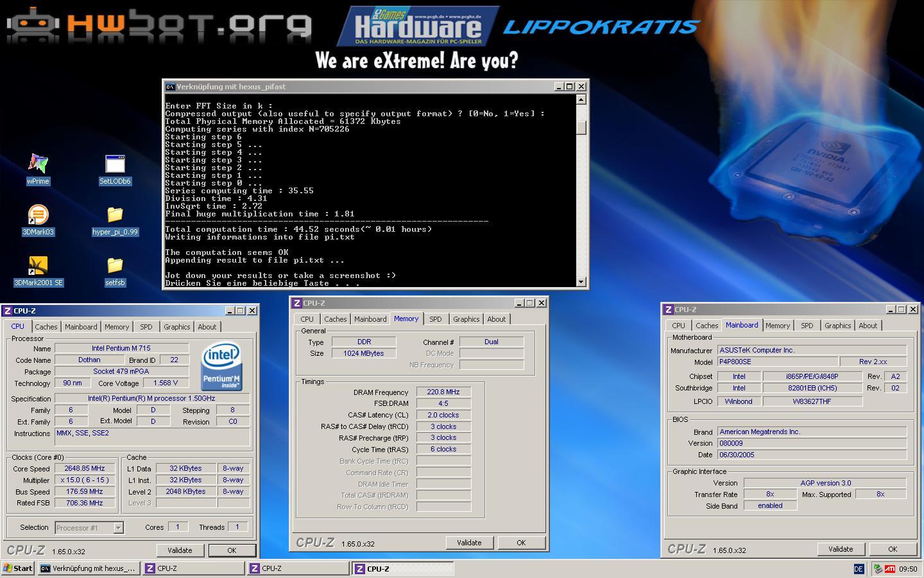Click the Rated FSB value 706.36 MHz

pos(85,504)
